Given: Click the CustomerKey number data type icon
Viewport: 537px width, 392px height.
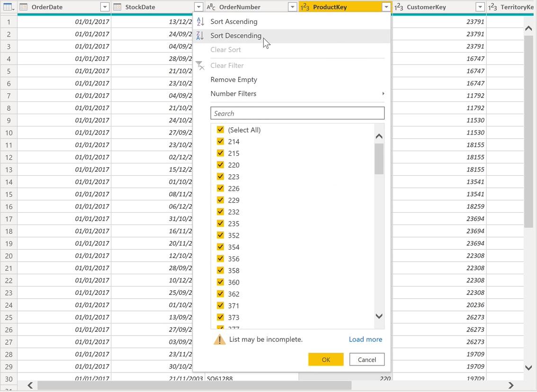Looking at the screenshot, I should (399, 7).
